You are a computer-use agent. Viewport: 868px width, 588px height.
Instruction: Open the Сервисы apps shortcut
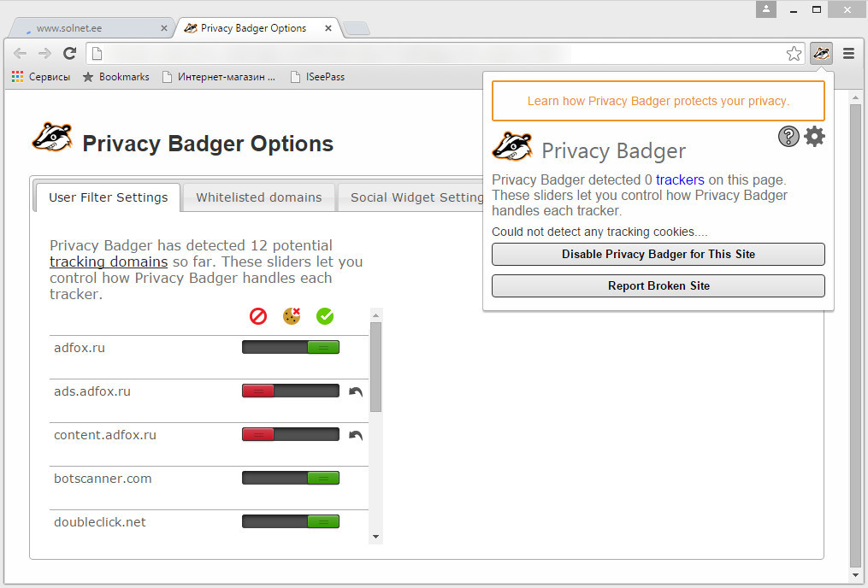point(41,77)
